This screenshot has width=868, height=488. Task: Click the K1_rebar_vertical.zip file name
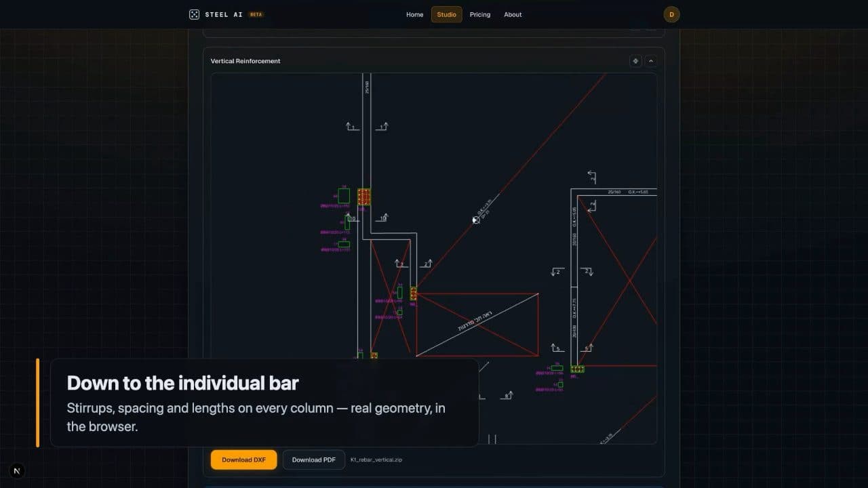pos(376,460)
